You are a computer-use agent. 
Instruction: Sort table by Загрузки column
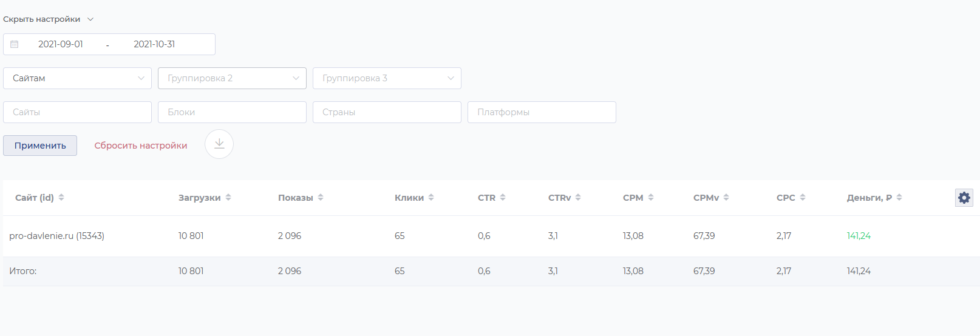pyautogui.click(x=228, y=198)
